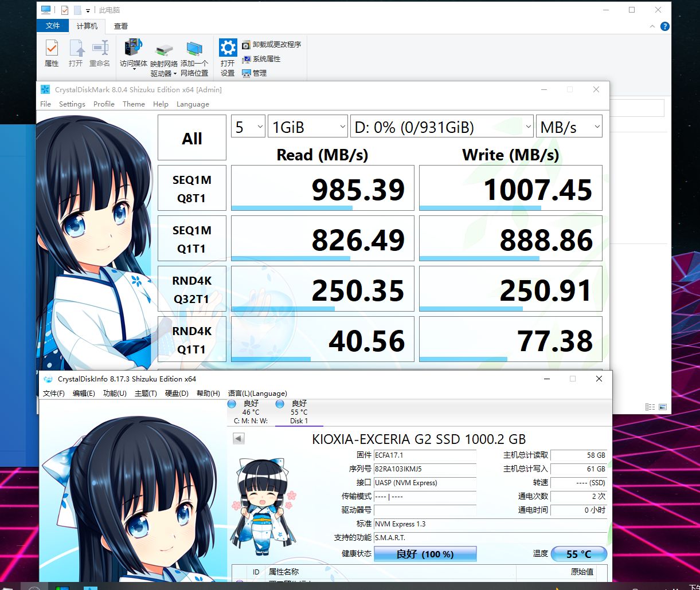Open the test count dropdown showing 5
This screenshot has width=700, height=590.
248,127
